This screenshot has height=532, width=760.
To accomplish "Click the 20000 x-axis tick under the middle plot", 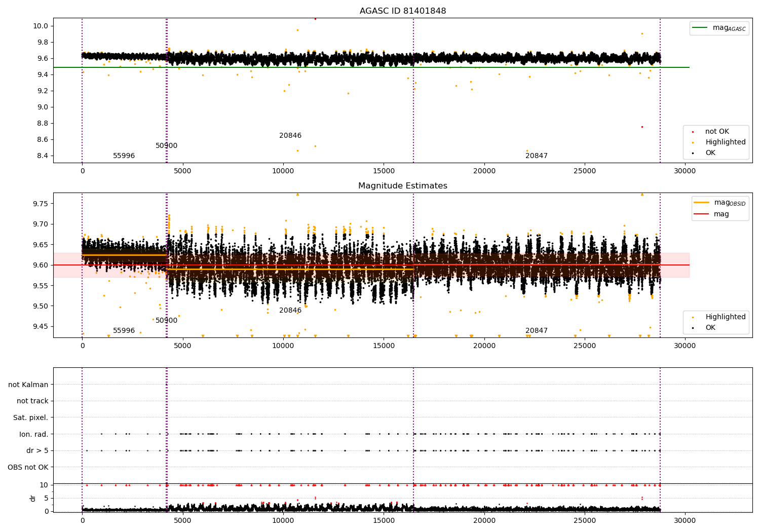I will point(484,346).
